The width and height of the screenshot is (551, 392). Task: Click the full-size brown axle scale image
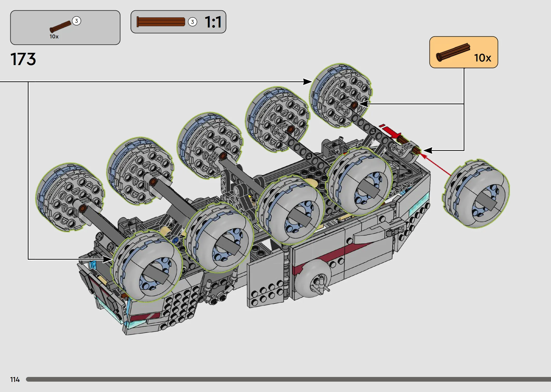click(161, 22)
